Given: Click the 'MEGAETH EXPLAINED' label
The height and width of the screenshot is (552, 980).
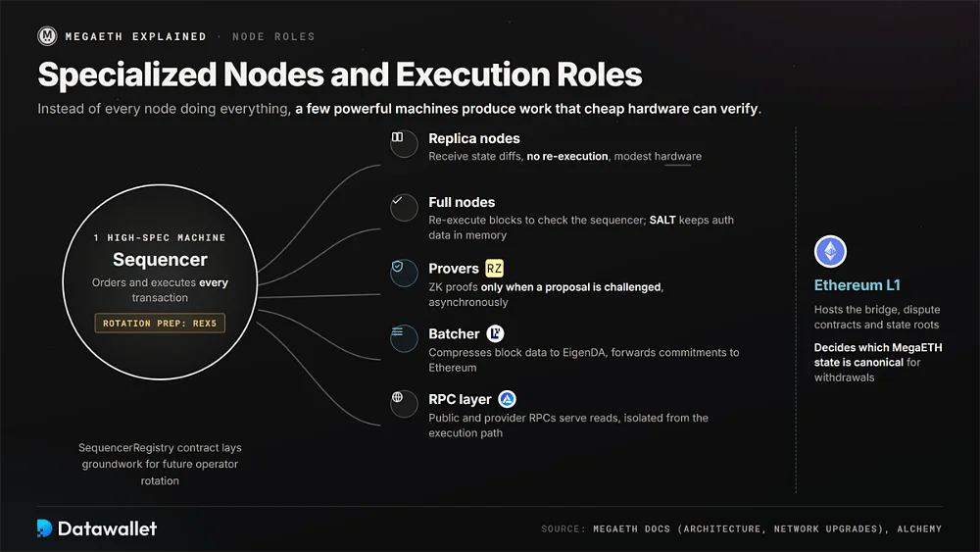Looking at the screenshot, I should 135,37.
